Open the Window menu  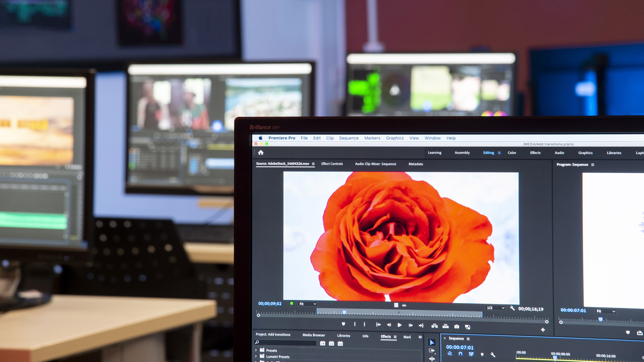(433, 138)
